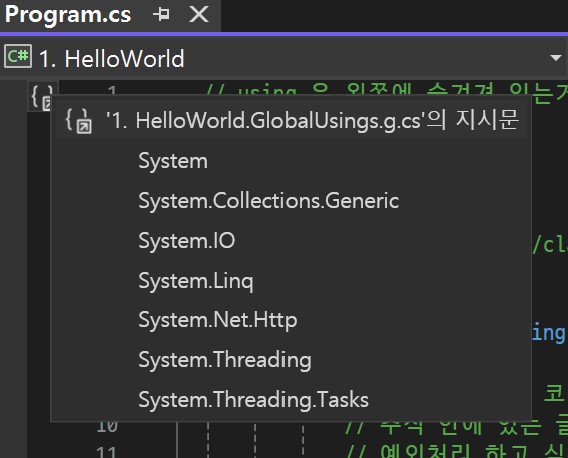The width and height of the screenshot is (568, 458).
Task: Select System.Linq entry
Action: click(196, 281)
